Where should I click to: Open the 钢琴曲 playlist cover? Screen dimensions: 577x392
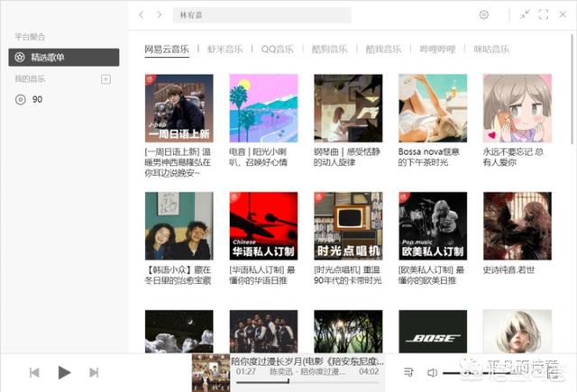point(348,108)
